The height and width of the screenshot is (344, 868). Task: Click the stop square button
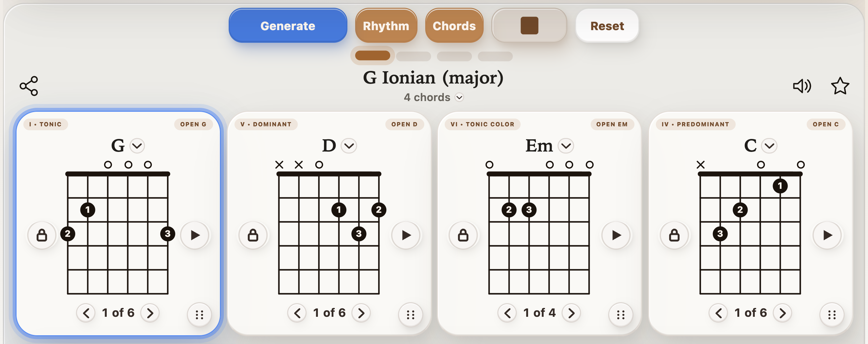pos(529,26)
